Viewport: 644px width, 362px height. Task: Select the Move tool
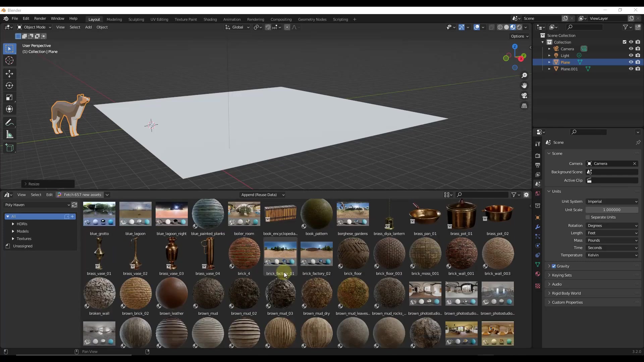pos(9,74)
